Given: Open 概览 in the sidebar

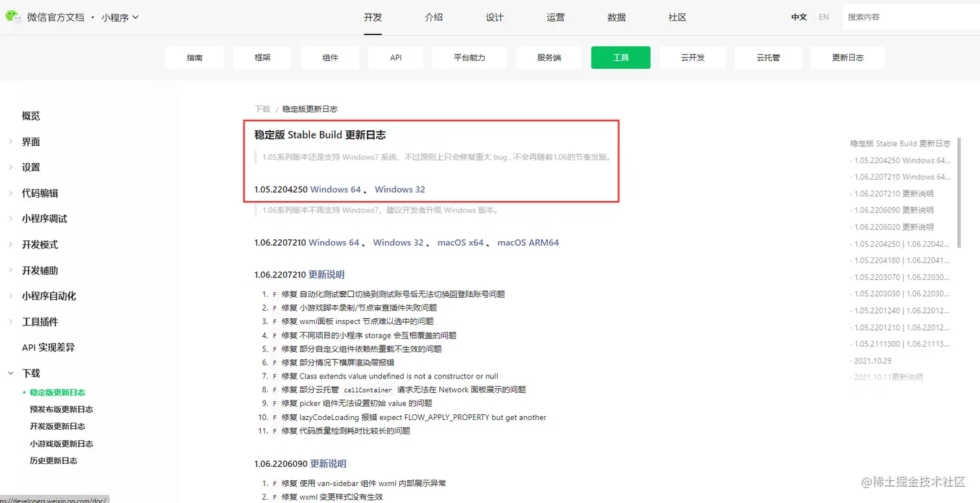Looking at the screenshot, I should (x=31, y=116).
